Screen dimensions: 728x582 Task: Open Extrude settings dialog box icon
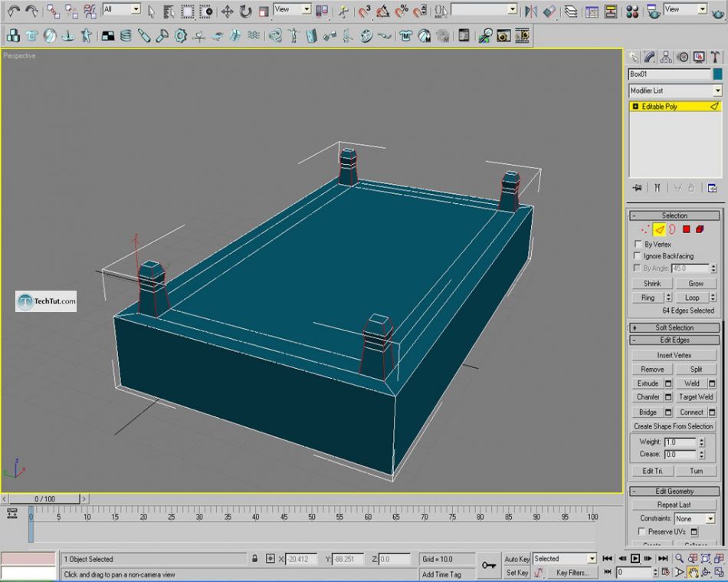tap(668, 383)
